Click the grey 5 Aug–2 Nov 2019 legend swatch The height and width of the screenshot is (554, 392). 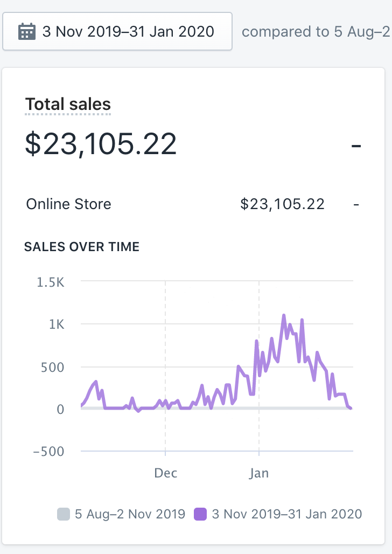[x=64, y=514]
